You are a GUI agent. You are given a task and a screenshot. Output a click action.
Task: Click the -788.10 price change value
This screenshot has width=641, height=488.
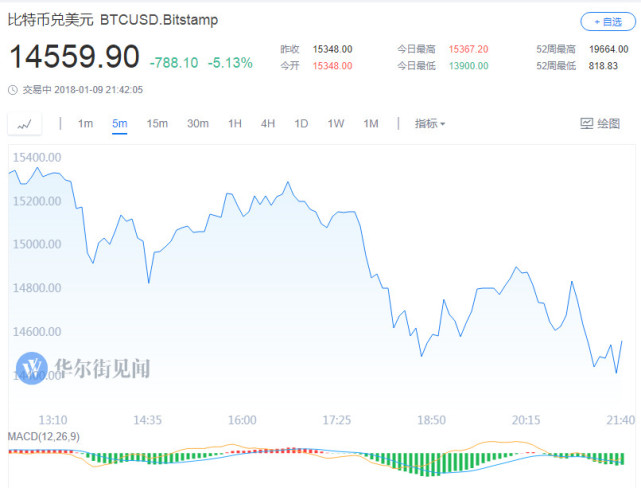pos(174,63)
